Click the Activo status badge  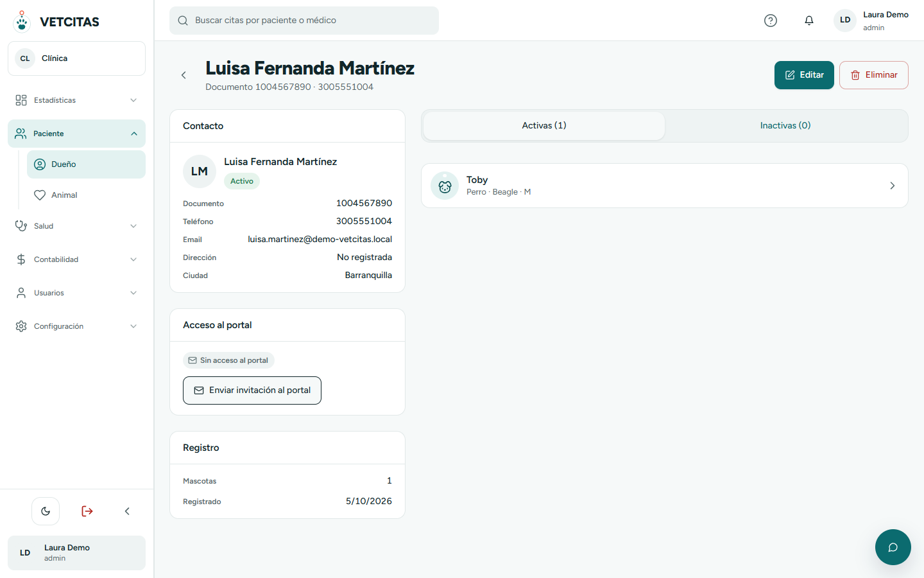(x=242, y=181)
